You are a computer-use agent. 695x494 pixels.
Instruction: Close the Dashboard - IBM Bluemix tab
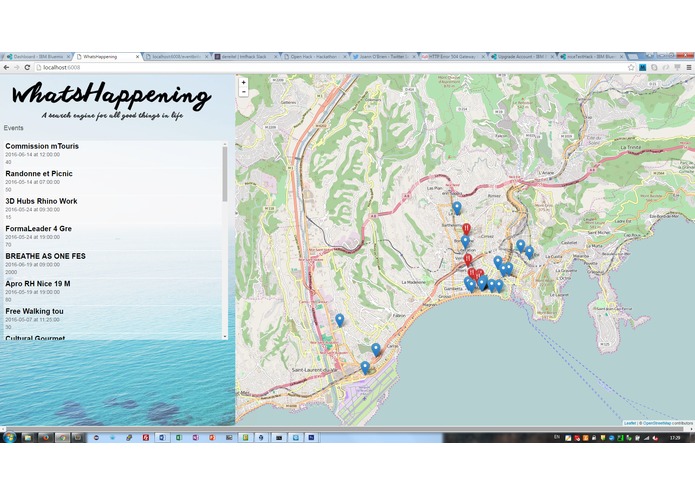click(68, 57)
